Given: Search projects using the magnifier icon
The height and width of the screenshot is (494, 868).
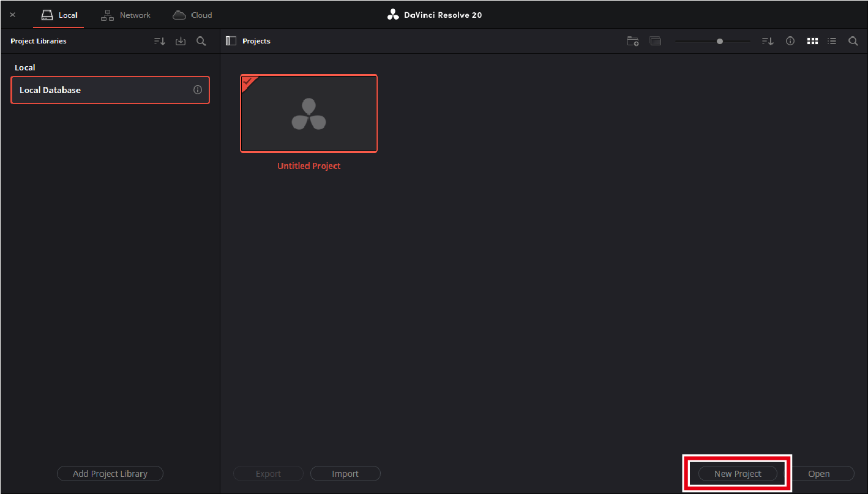Looking at the screenshot, I should click(x=853, y=41).
